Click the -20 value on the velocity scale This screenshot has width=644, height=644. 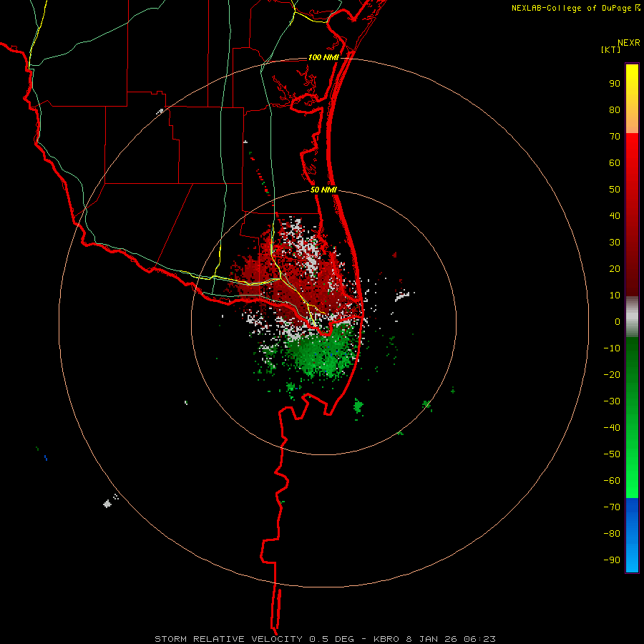point(612,375)
